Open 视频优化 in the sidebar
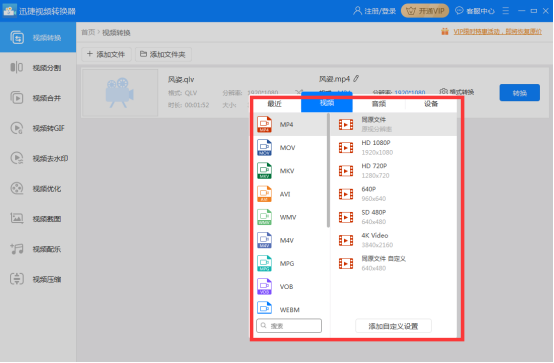Image resolution: width=554 pixels, height=363 pixels. [x=38, y=188]
